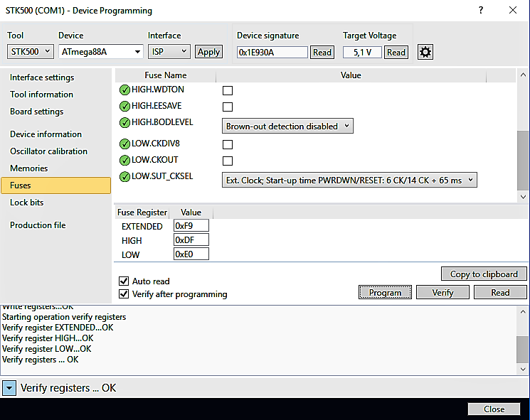The height and width of the screenshot is (420, 530).
Task: Open settings gear icon next to Target Voltage
Action: [425, 52]
